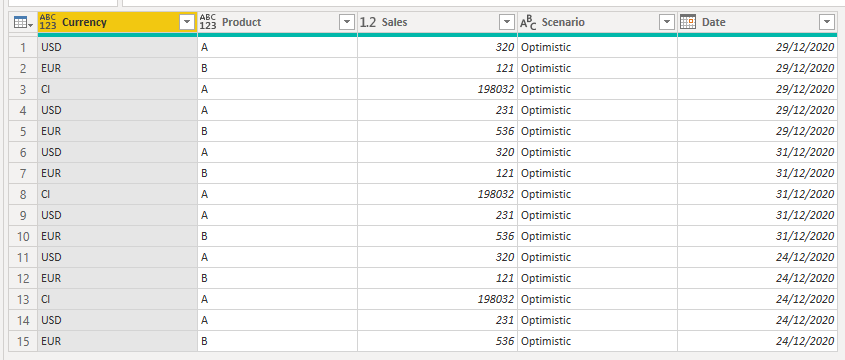Viewport: 845px width, 360px height.
Task: Click Optimistic scenario cell in row 15
Action: (x=598, y=342)
